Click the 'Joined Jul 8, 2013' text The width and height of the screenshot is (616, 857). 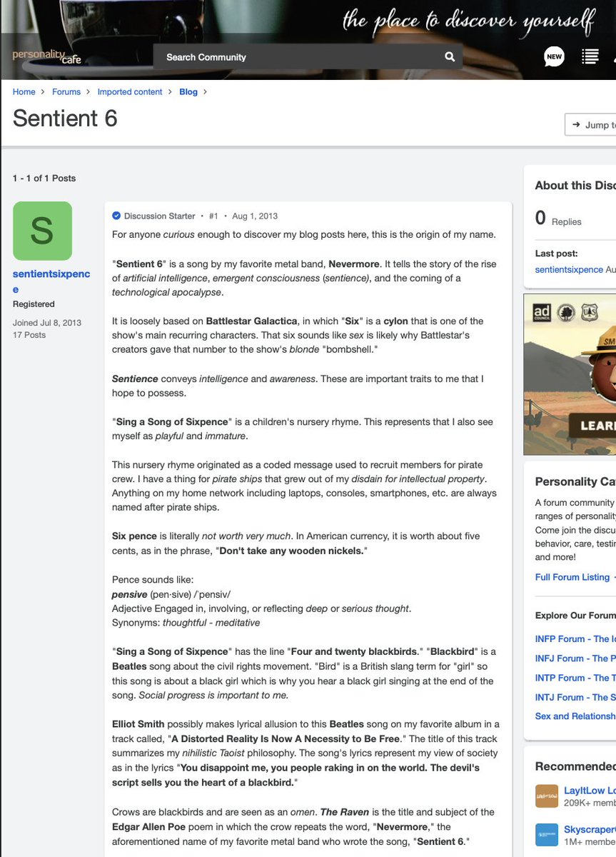click(47, 323)
